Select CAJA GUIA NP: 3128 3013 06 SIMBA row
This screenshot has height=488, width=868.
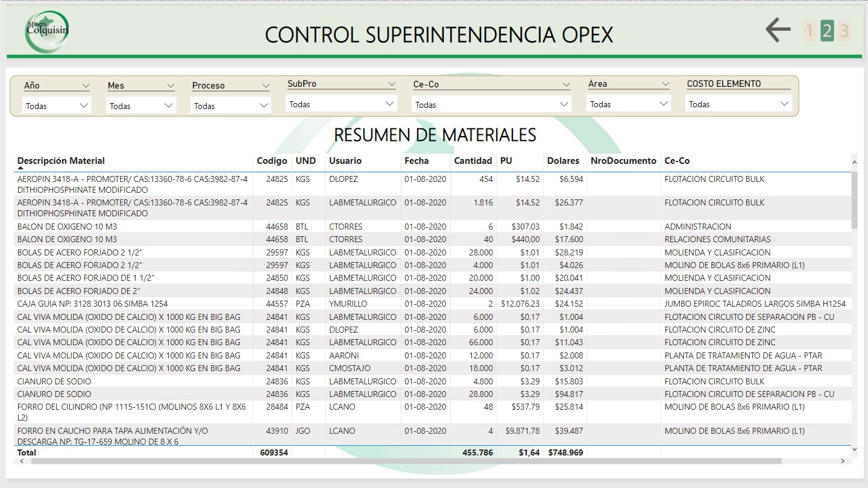[432, 304]
